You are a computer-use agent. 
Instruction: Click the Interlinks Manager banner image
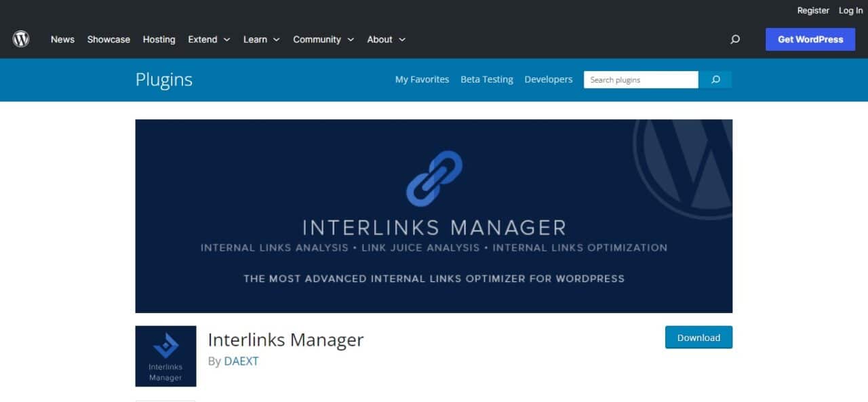click(434, 216)
